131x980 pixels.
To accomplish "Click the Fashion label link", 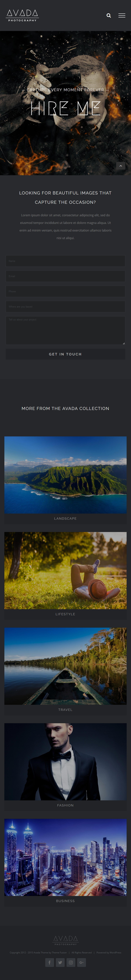I will [x=65, y=805].
